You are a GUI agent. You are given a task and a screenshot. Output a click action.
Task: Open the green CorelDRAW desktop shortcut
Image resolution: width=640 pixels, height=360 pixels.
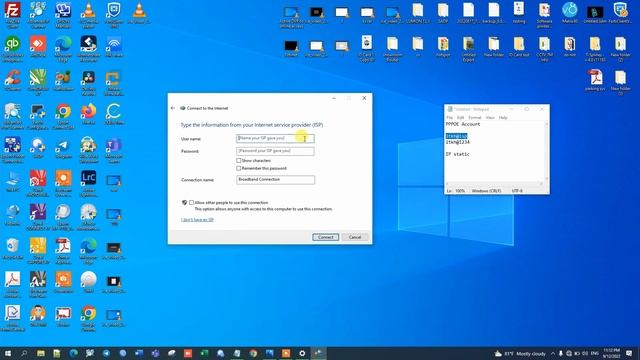point(38,82)
